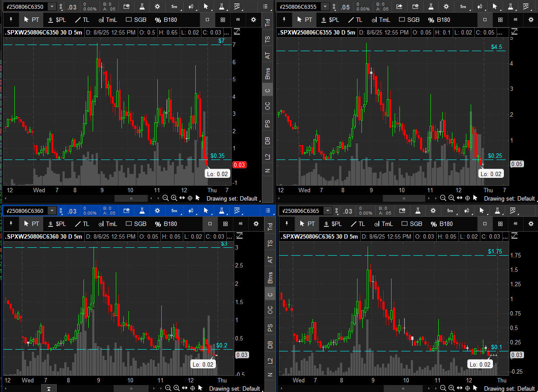The image size is (538, 392).
Task: Toggle the four-grid layout button in the C6360 panel
Action: [x=225, y=224]
